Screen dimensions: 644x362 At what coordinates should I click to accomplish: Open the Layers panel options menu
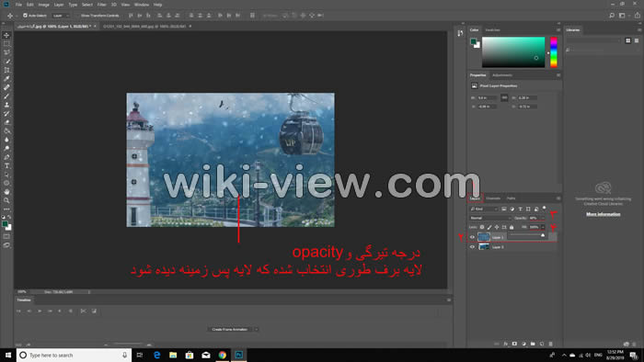(x=558, y=198)
